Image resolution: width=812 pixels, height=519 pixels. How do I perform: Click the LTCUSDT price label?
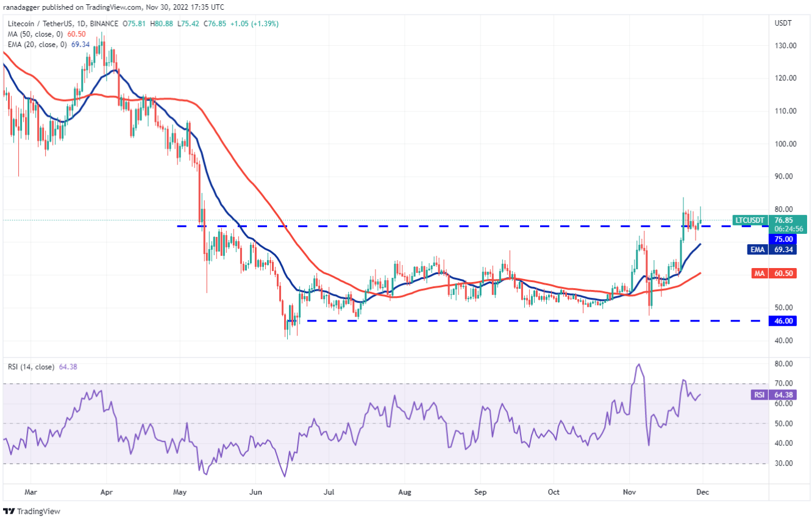pos(750,220)
